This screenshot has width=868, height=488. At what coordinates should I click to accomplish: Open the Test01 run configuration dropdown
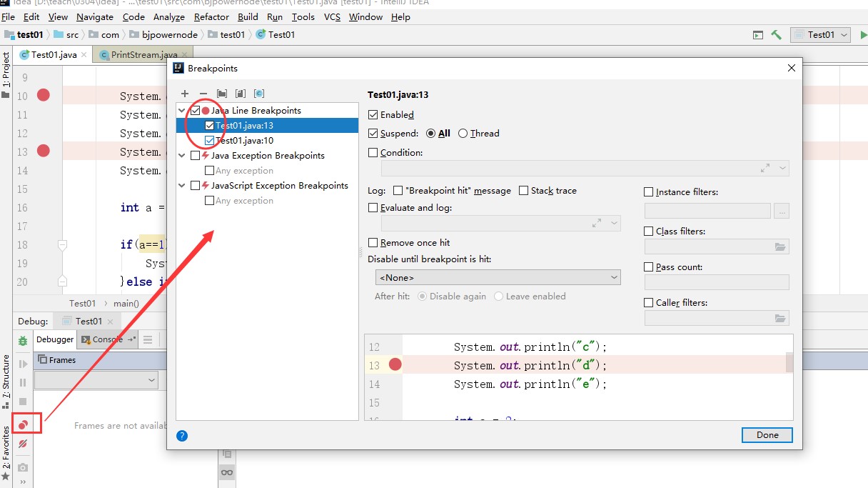820,34
